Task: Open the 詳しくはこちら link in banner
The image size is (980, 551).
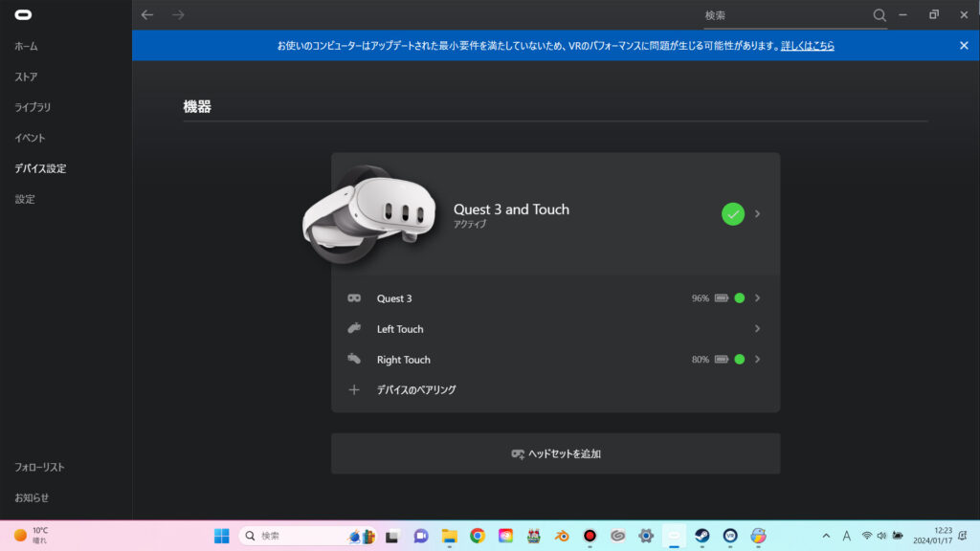Action: coord(807,45)
